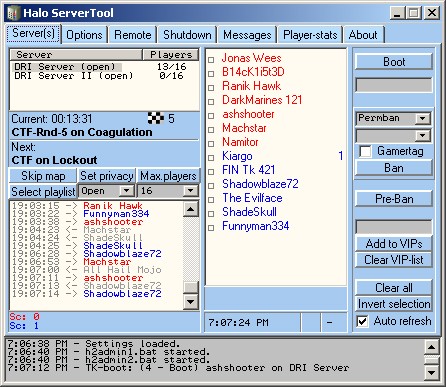Click the Players column header

pyautogui.click(x=171, y=55)
